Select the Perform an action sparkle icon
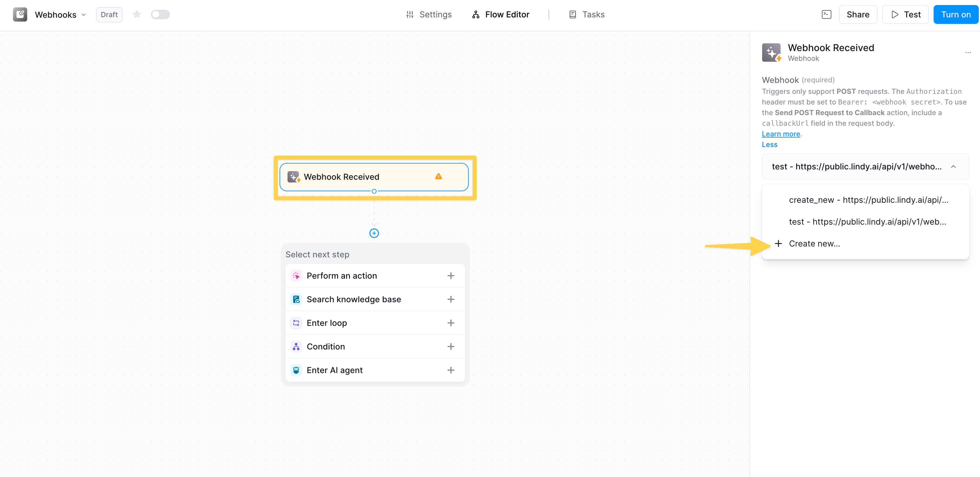The image size is (980, 477). click(x=296, y=276)
